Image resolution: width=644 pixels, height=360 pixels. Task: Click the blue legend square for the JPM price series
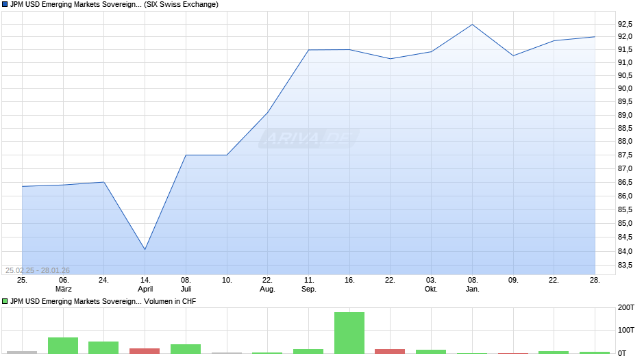(x=5, y=5)
